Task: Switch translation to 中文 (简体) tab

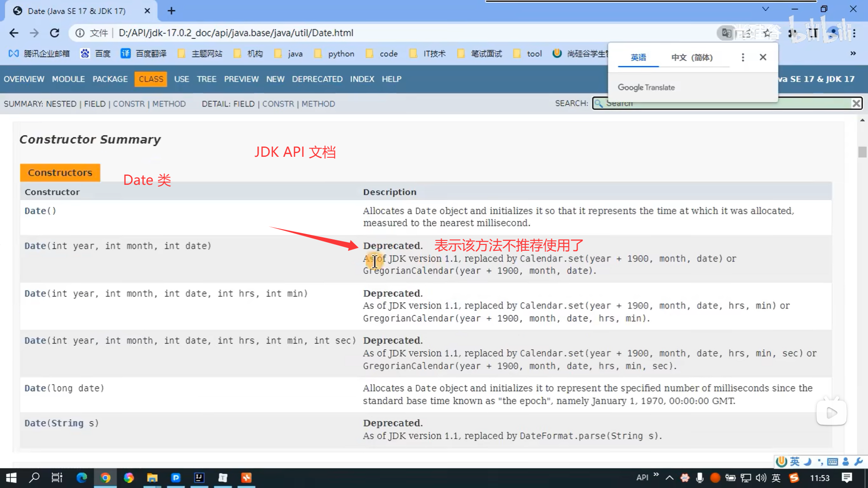Action: point(692,57)
